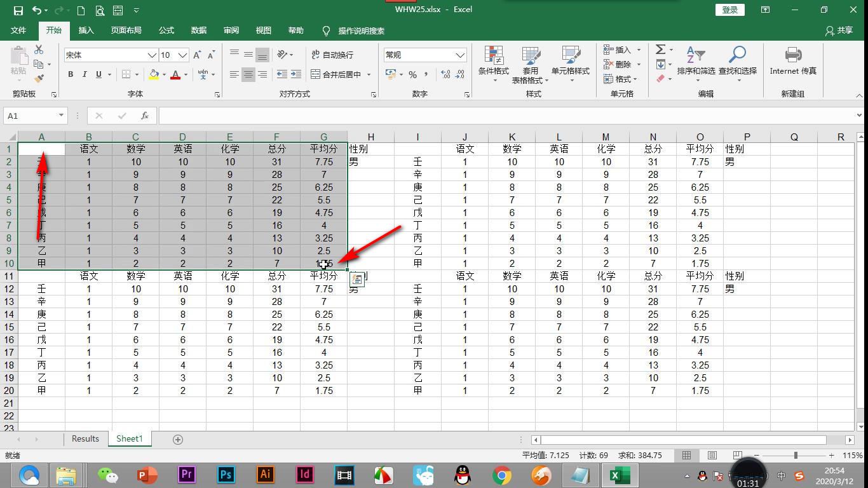Switch to the 公式 ribbon tab
This screenshot has width=868, height=488.
pyautogui.click(x=166, y=30)
